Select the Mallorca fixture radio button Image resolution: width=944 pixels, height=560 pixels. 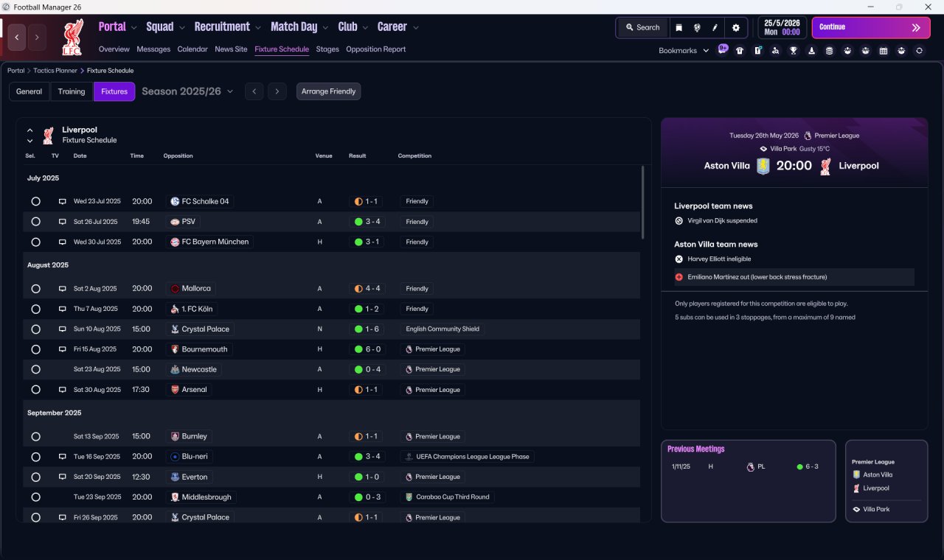pos(35,289)
